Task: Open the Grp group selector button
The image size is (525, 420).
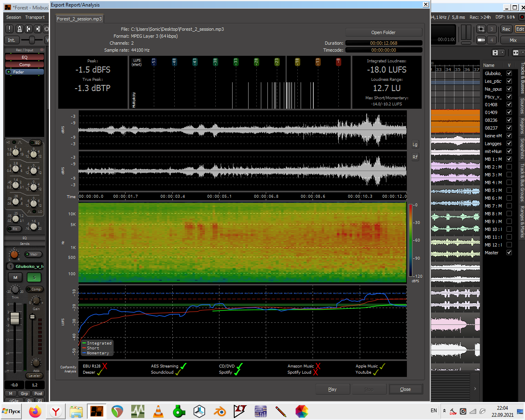Action: (25, 393)
